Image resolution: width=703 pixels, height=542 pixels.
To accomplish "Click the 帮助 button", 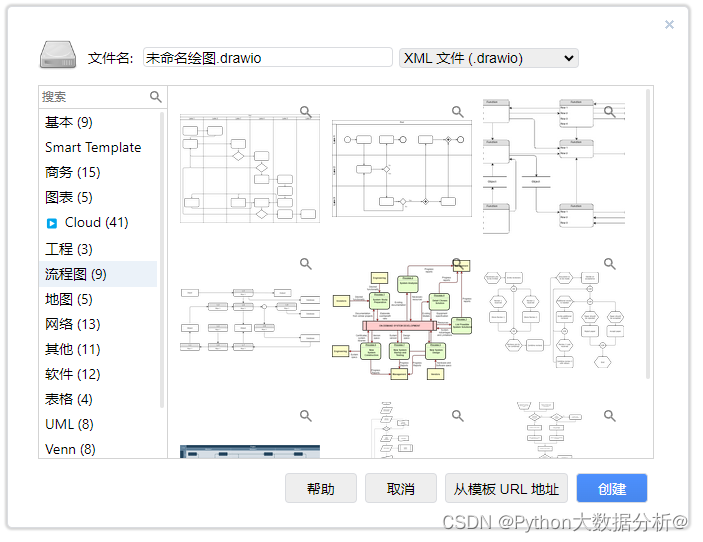I will point(321,489).
